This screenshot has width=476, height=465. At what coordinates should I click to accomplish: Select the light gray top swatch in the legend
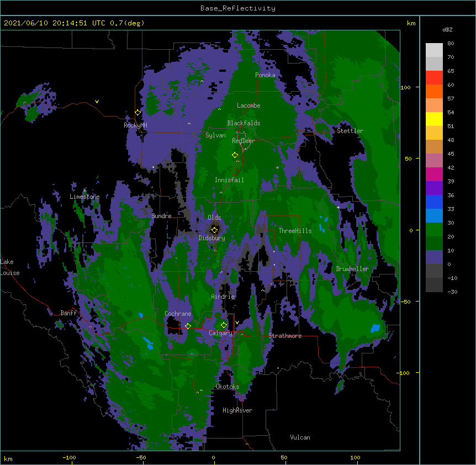click(434, 50)
